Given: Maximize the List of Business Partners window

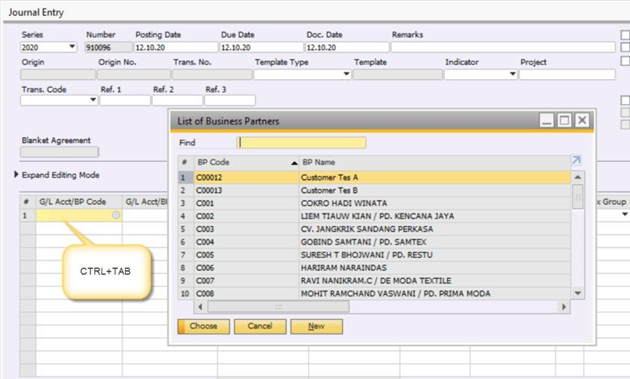Looking at the screenshot, I should 564,120.
